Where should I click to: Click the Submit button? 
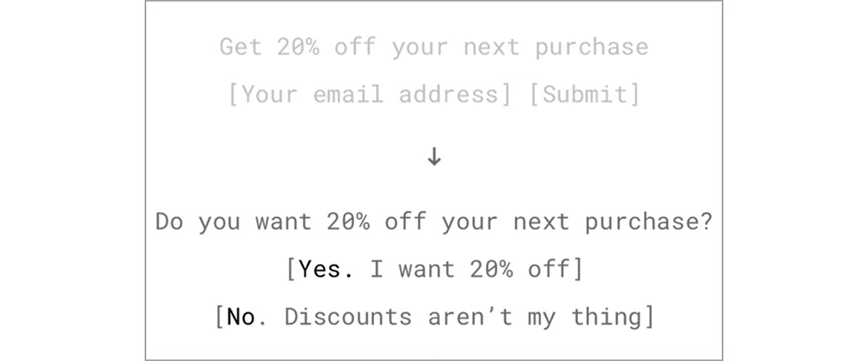point(584,94)
